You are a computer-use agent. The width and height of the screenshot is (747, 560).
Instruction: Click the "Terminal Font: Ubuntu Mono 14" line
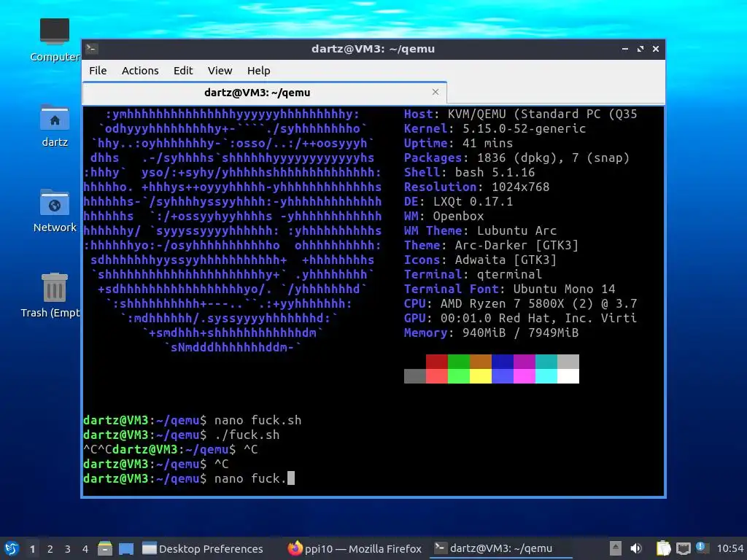click(510, 289)
